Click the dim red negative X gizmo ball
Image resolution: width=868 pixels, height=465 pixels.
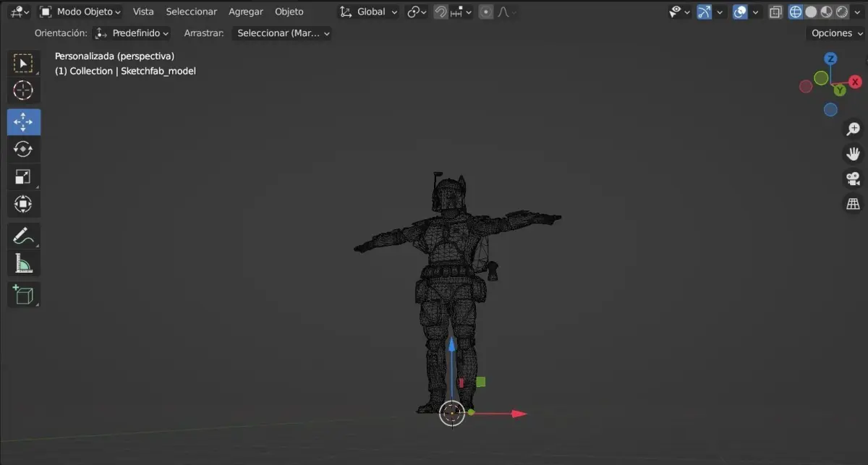pyautogui.click(x=806, y=87)
